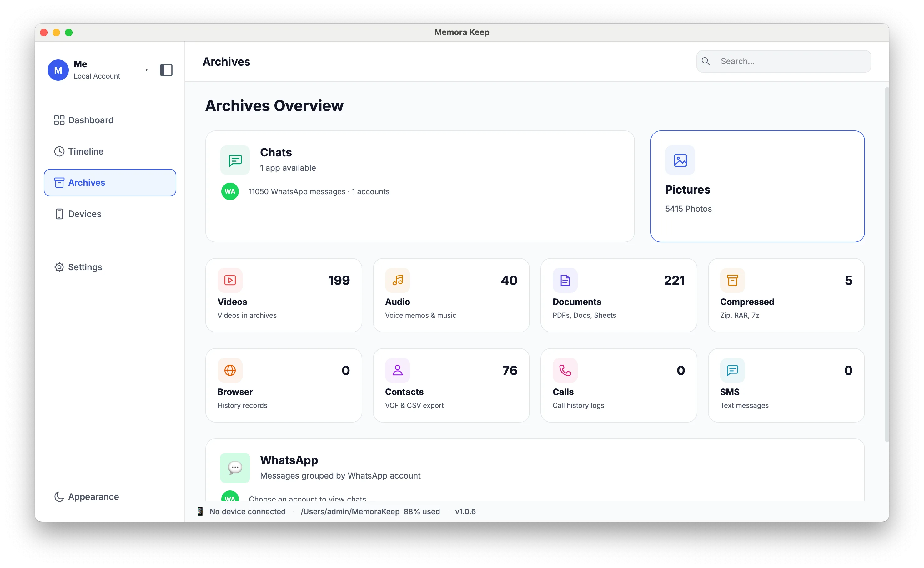Focus the Search input field

point(783,61)
